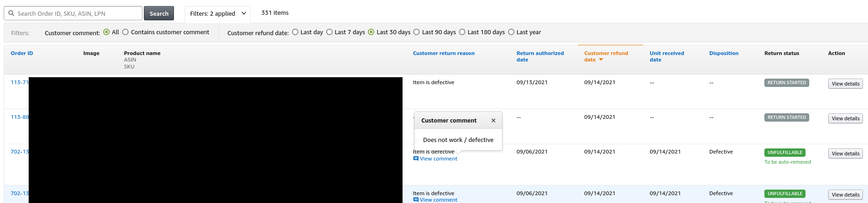868x203 pixels.
Task: Enable Contains customer comment filter
Action: 125,32
